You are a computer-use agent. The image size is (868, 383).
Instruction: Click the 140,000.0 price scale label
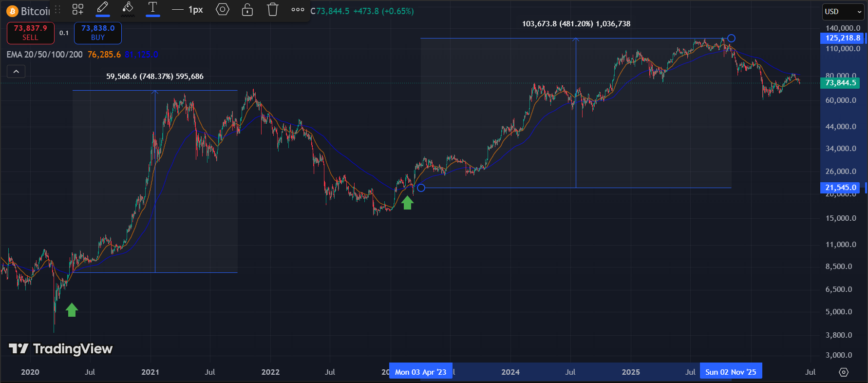tap(843, 28)
